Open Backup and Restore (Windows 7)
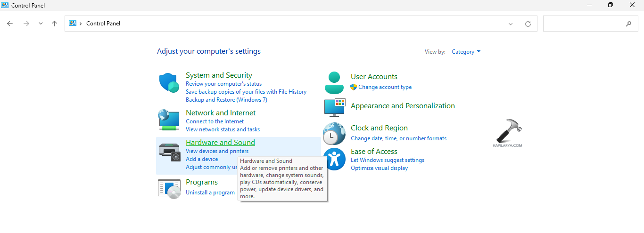644x233 pixels. point(226,100)
